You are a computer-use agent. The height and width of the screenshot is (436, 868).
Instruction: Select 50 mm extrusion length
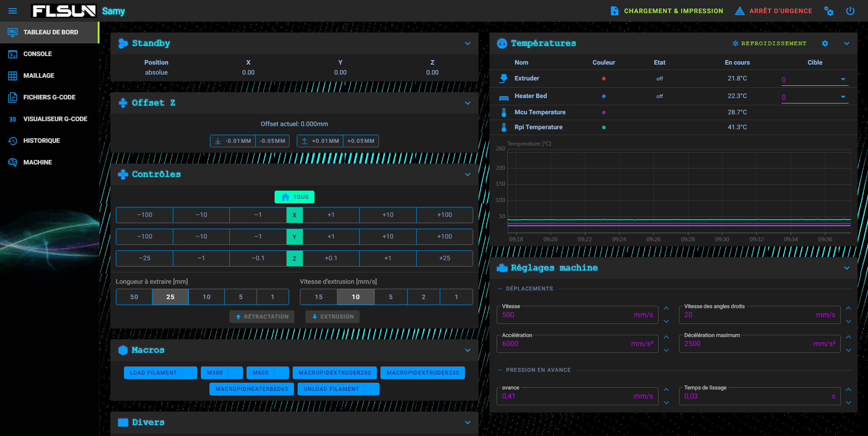[134, 297]
